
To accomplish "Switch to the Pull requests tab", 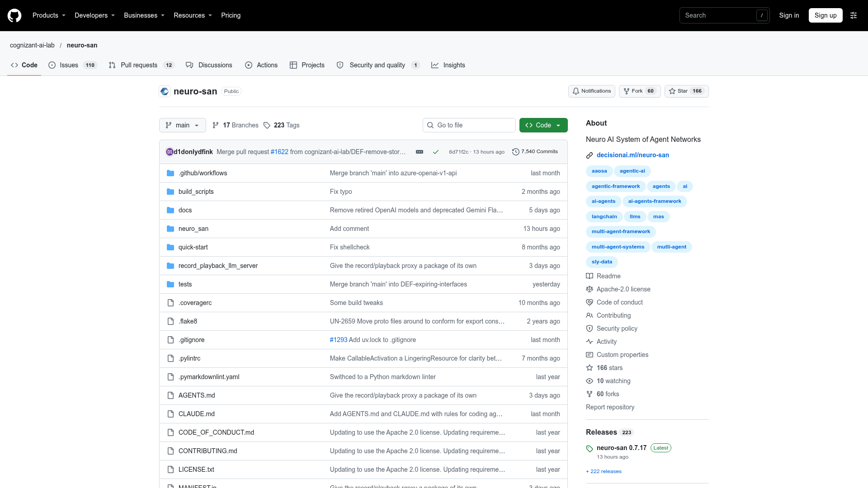I will [x=142, y=65].
